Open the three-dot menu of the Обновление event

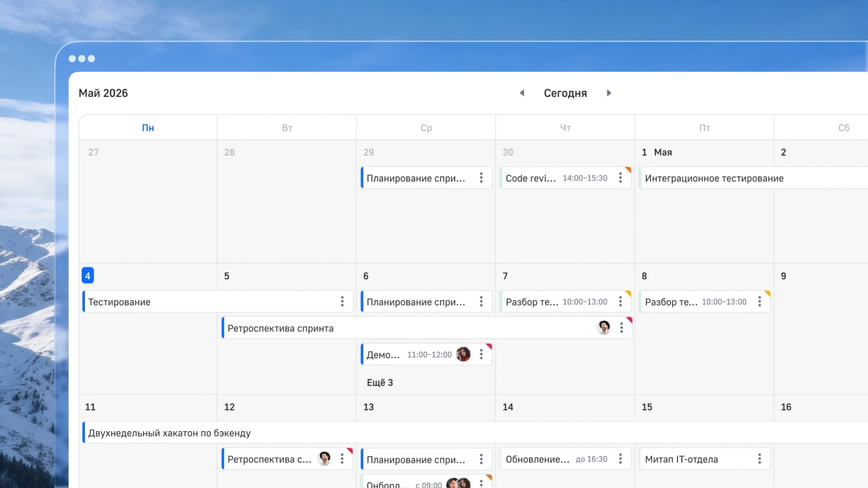point(620,458)
